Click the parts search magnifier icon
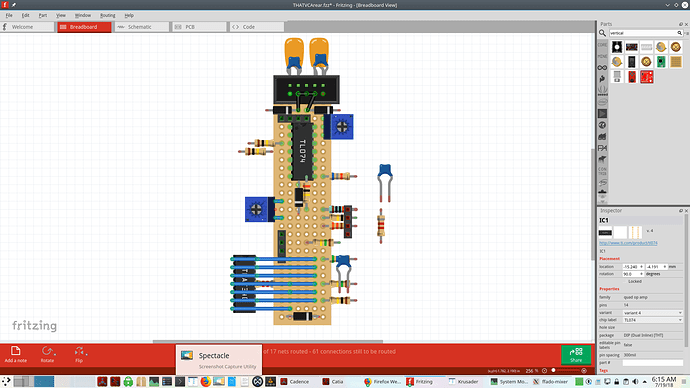This screenshot has height=388, width=690. [x=602, y=33]
